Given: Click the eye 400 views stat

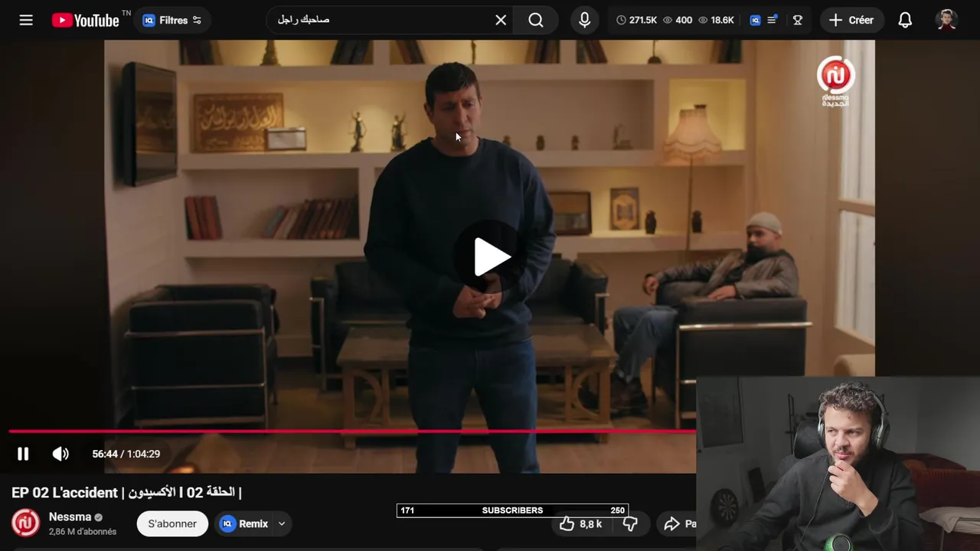Looking at the screenshot, I should pyautogui.click(x=677, y=20).
